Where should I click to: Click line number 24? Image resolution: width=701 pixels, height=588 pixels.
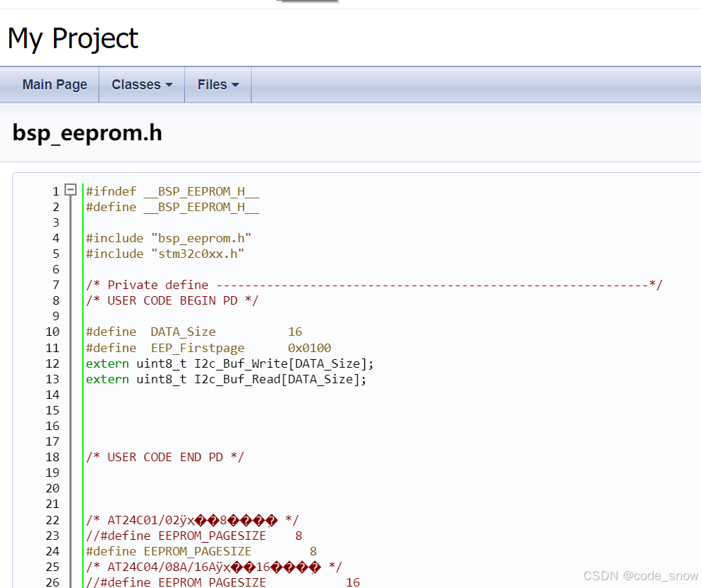(x=52, y=551)
